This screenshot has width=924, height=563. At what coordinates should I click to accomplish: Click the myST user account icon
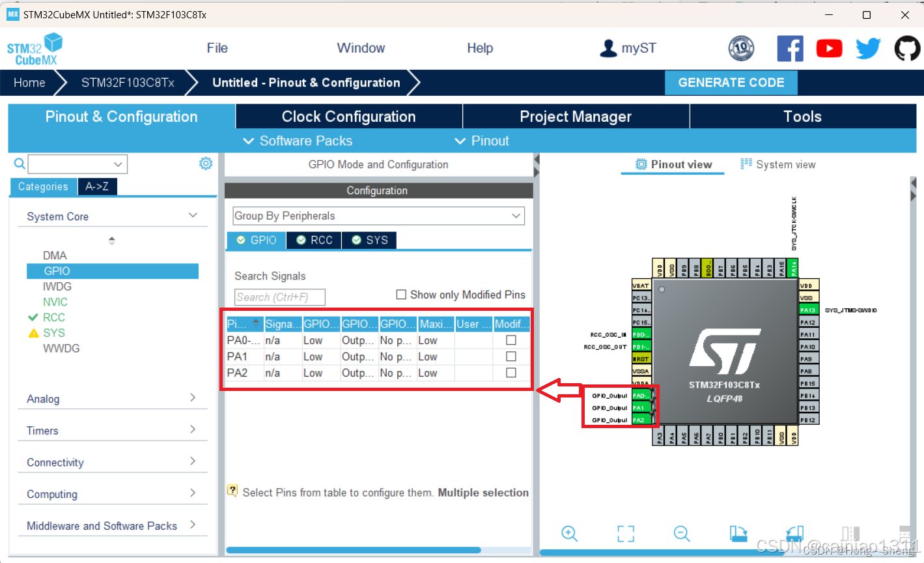point(608,48)
